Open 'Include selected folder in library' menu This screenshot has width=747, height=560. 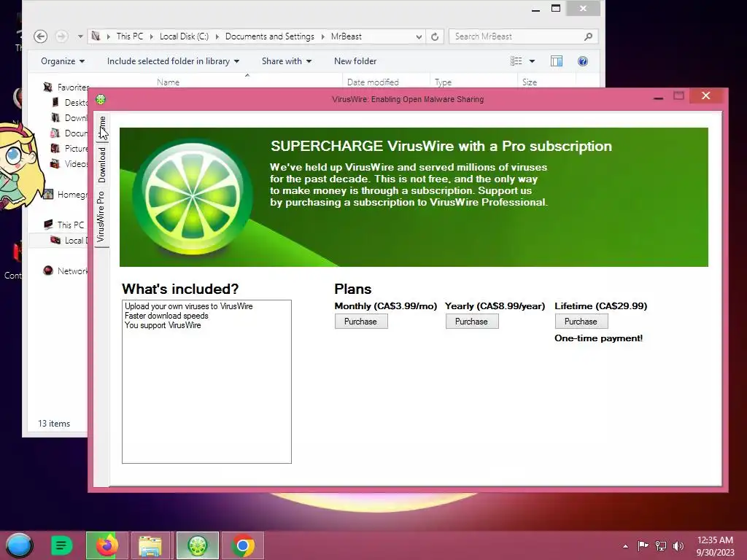coord(173,61)
